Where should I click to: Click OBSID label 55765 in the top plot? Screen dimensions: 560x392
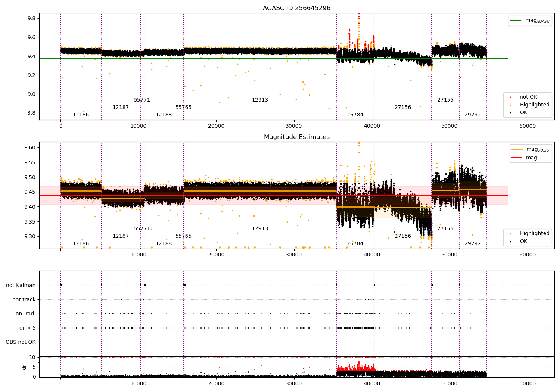[184, 108]
